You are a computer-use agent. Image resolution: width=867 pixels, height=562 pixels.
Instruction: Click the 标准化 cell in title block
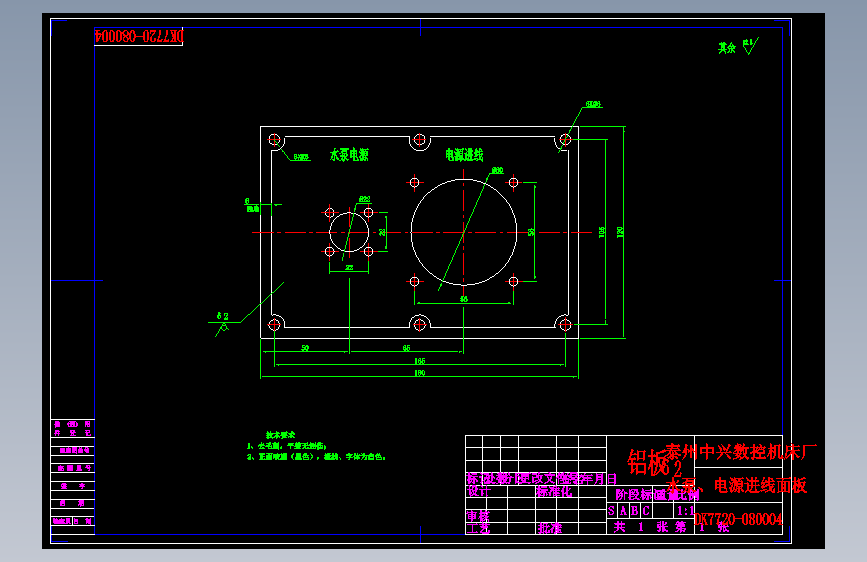click(x=553, y=491)
